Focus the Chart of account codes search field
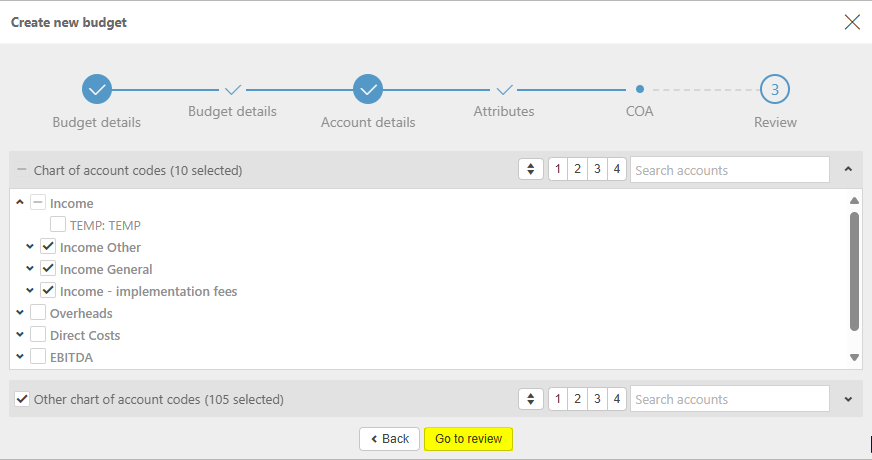This screenshot has width=872, height=460. [x=729, y=170]
